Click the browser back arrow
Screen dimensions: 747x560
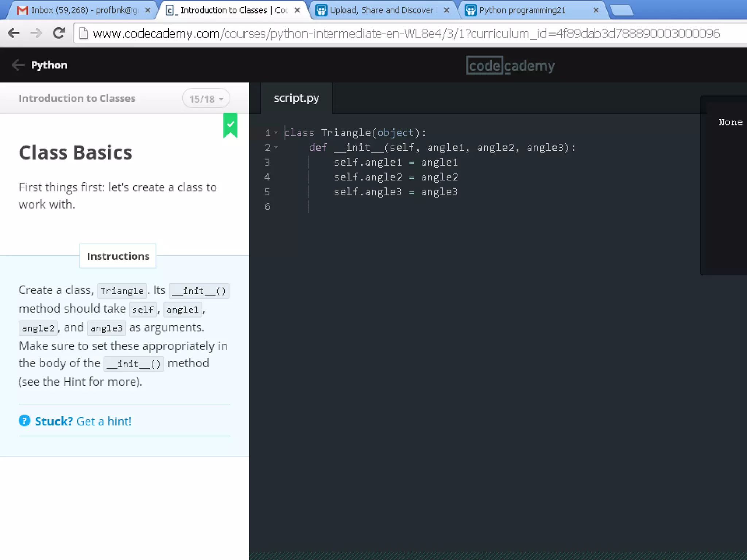coord(13,33)
